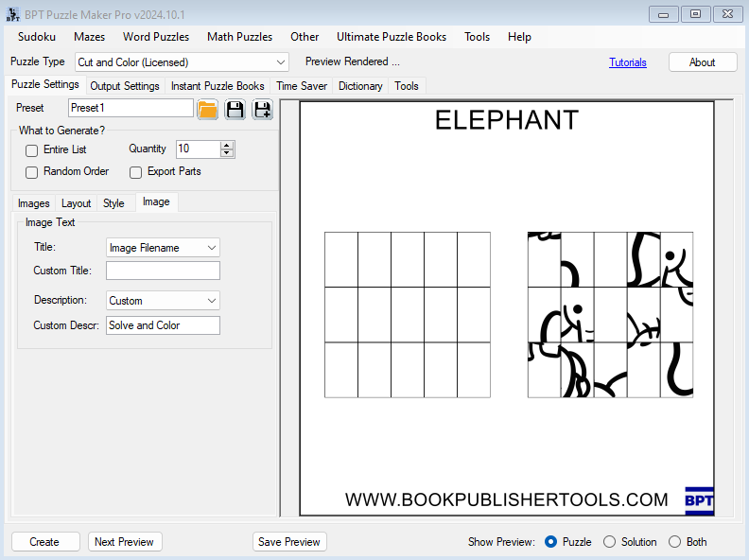Click the scrambled elephant puzzle grid in preview
749x560 pixels.
610,314
